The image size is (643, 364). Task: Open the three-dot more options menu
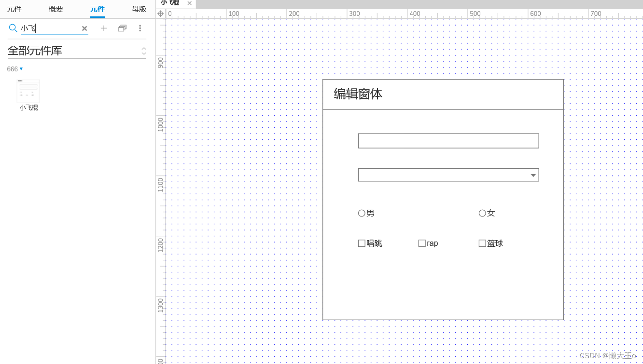click(x=140, y=28)
